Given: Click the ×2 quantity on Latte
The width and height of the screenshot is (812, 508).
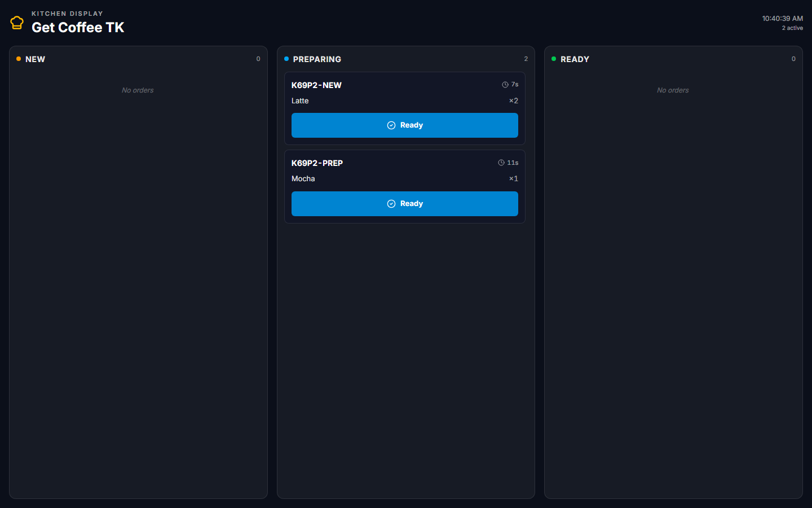Looking at the screenshot, I should tap(513, 101).
